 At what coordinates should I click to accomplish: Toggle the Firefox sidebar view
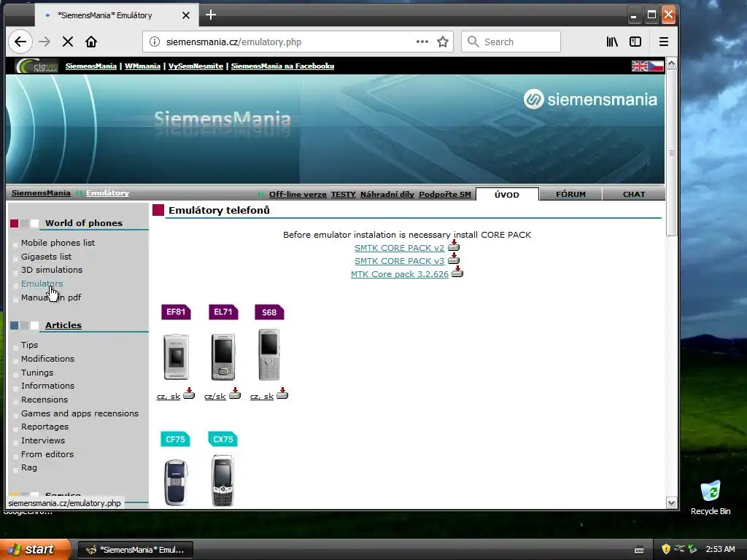pyautogui.click(x=635, y=42)
